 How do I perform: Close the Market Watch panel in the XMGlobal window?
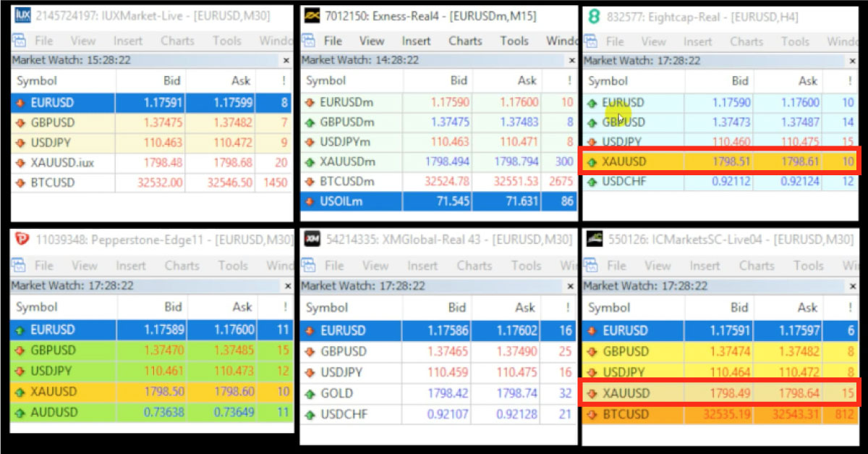569,286
